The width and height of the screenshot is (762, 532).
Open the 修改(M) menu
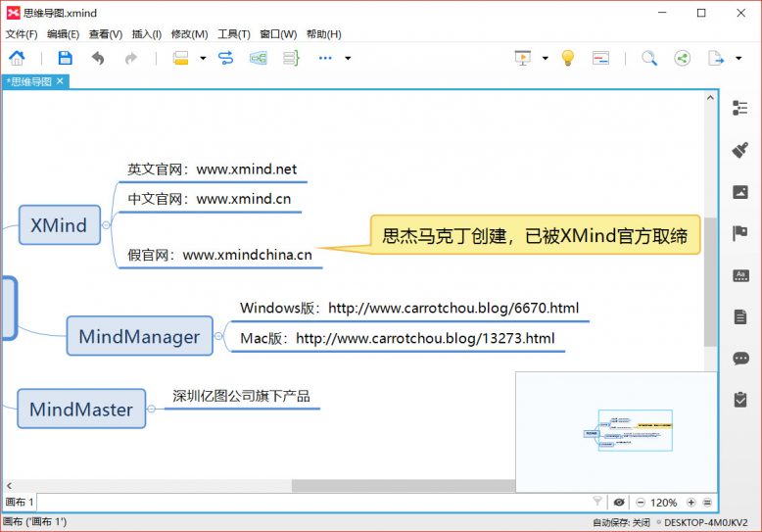[190, 34]
